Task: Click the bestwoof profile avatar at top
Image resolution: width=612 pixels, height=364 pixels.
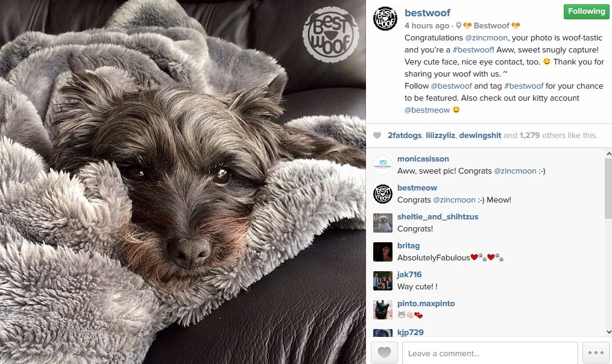Action: click(x=385, y=19)
